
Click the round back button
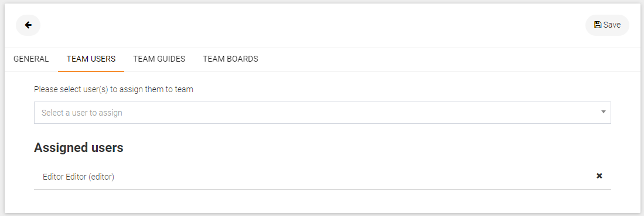coord(28,25)
